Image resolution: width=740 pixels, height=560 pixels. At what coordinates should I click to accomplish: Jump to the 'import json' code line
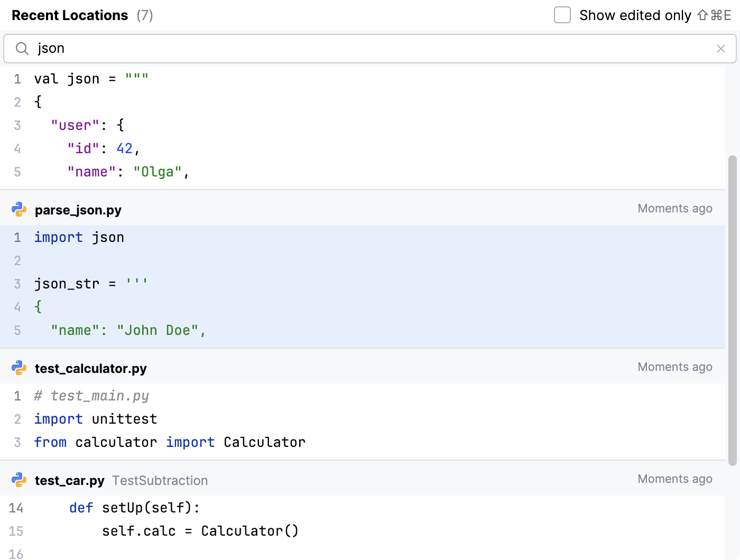tap(79, 237)
